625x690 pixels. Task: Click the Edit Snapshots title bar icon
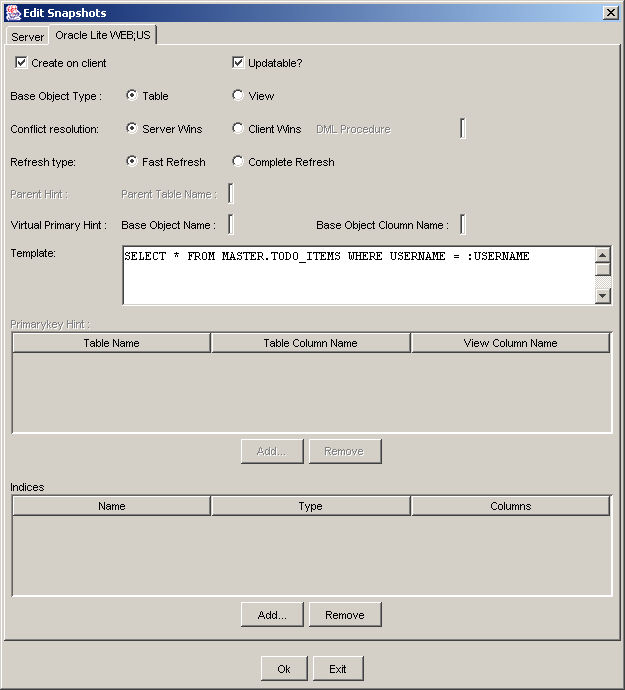tap(13, 13)
